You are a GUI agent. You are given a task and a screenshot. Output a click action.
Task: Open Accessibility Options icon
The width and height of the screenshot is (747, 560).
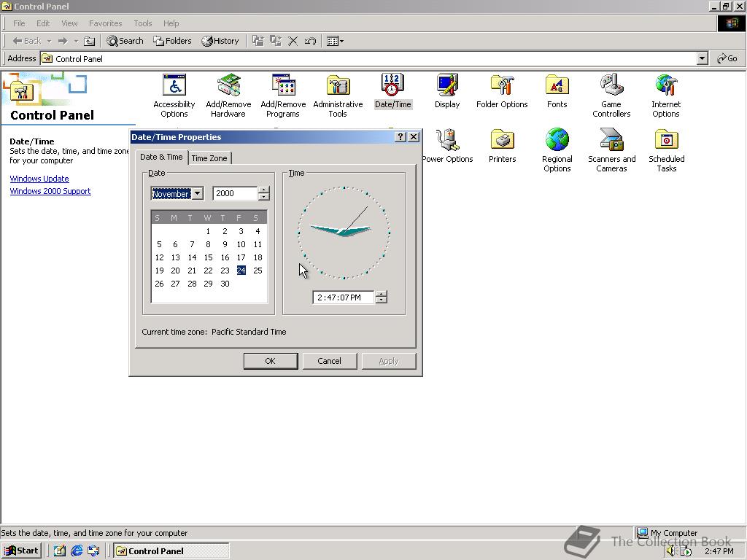[174, 96]
